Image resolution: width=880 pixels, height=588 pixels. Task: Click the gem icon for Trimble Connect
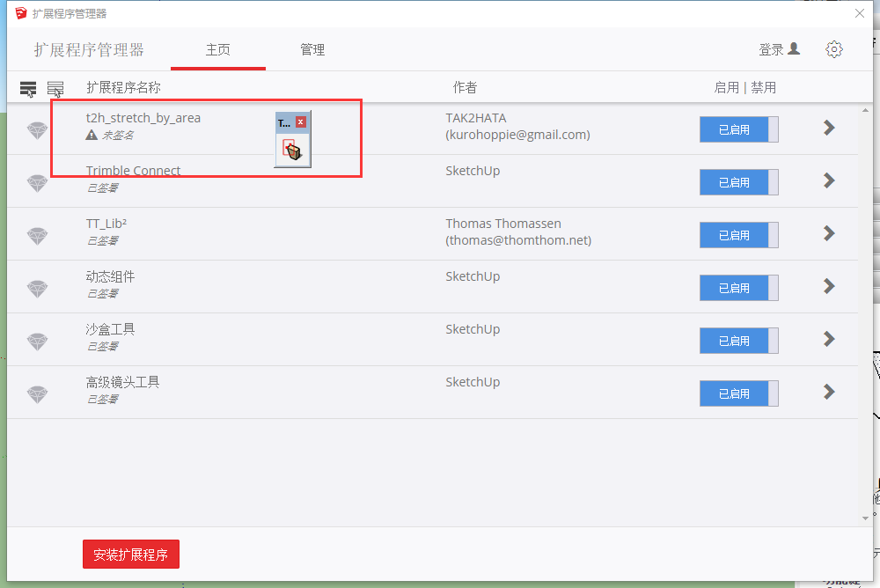pos(38,183)
